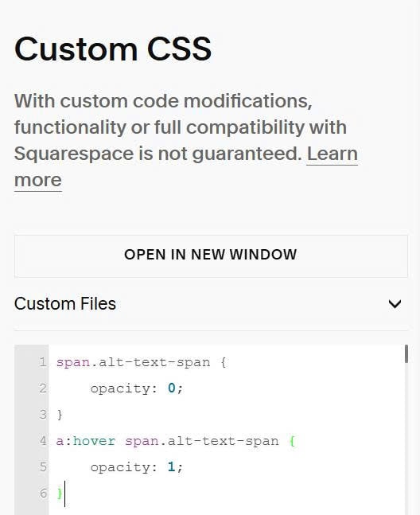
Task: Click line number 1 in the gutter
Action: tap(43, 362)
